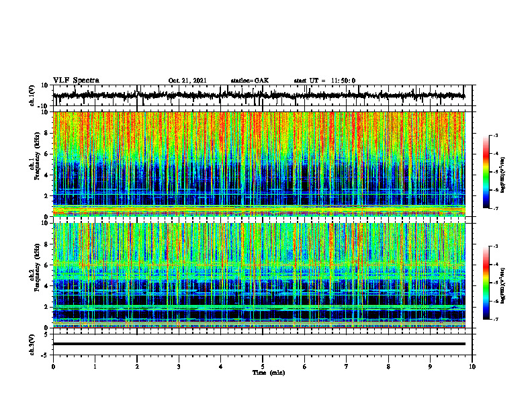Click the ch.1 spectrogram color scale bar
Screen dimensions: 532x411
coord(486,172)
